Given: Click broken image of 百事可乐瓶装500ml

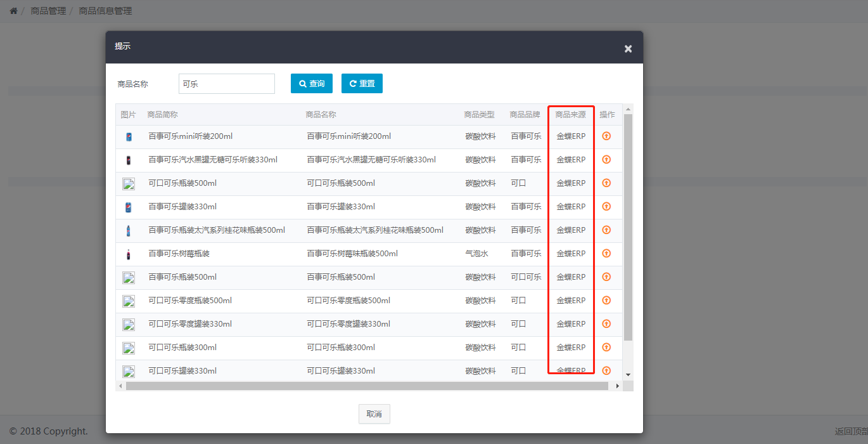Looking at the screenshot, I should tap(129, 278).
